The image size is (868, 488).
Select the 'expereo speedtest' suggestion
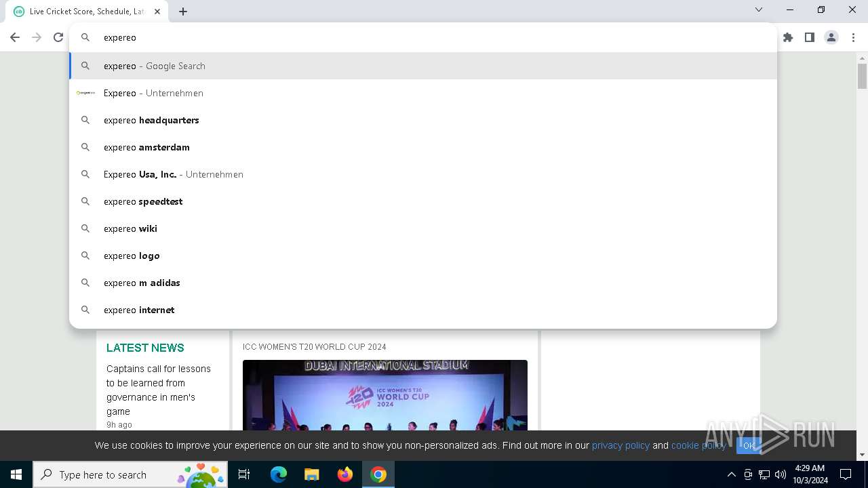tap(423, 201)
